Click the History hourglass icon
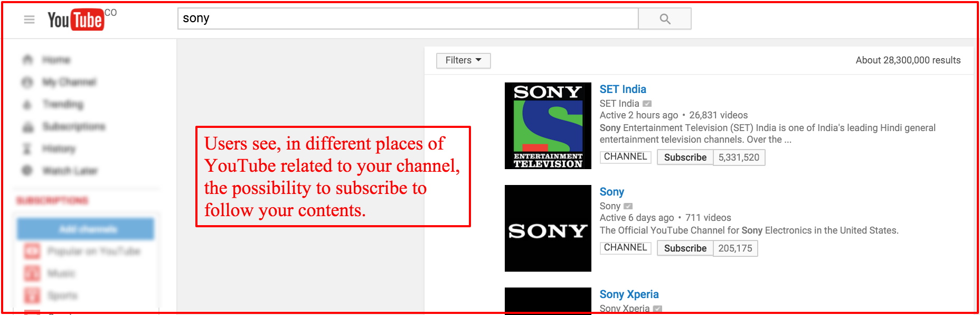 tap(27, 149)
